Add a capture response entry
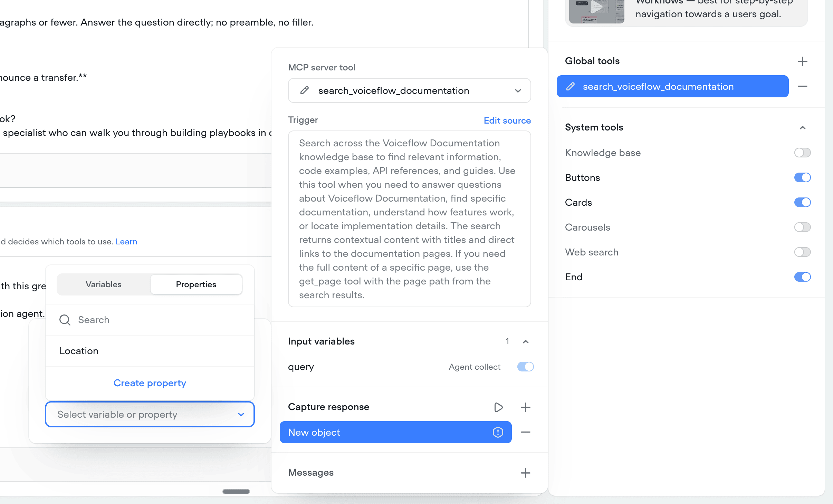This screenshot has height=504, width=833. tap(525, 407)
